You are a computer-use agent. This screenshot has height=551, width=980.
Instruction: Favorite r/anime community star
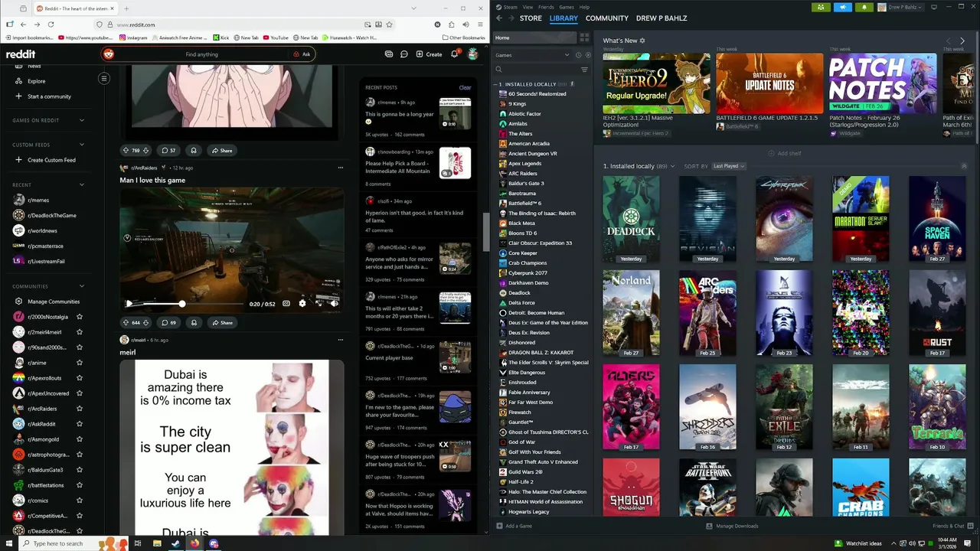[80, 363]
